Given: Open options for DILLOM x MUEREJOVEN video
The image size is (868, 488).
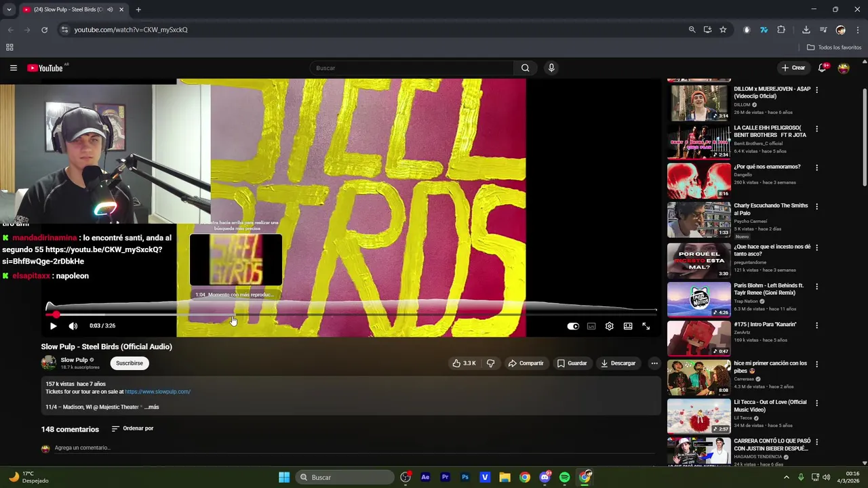Looking at the screenshot, I should tap(816, 89).
